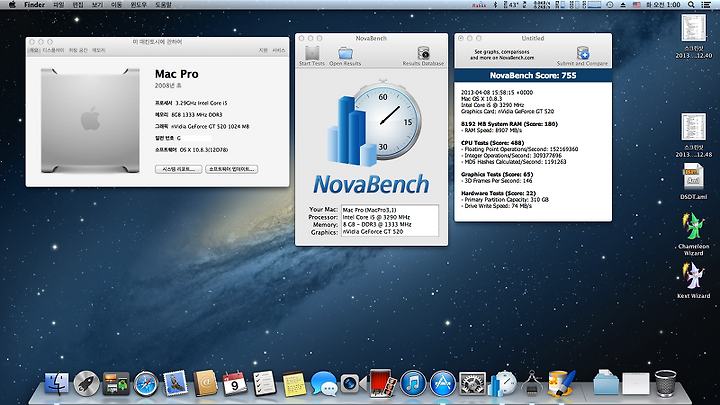Switch to 저장 공간 tab in About This Mac
This screenshot has height=405, width=720.
pos(78,50)
